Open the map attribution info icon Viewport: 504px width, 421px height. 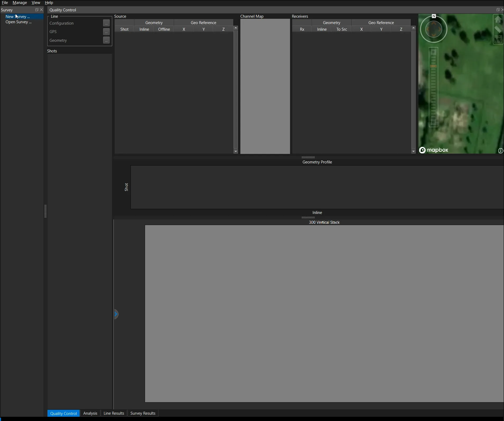coord(500,151)
